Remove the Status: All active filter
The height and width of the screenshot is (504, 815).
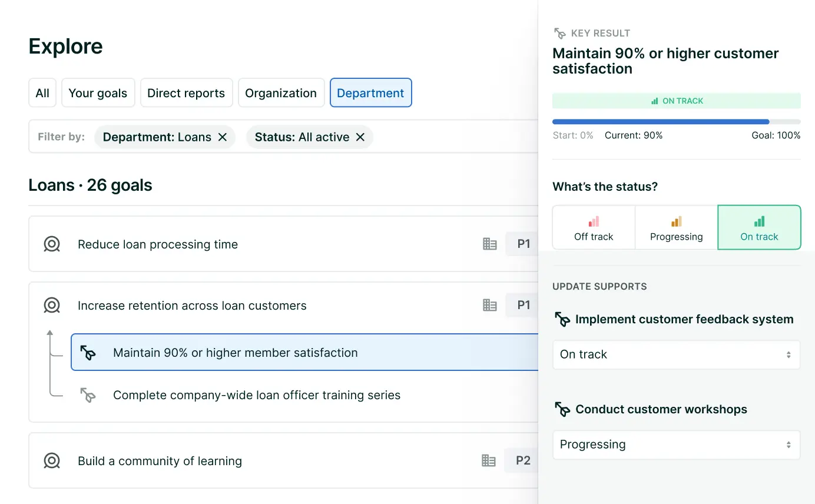point(360,137)
